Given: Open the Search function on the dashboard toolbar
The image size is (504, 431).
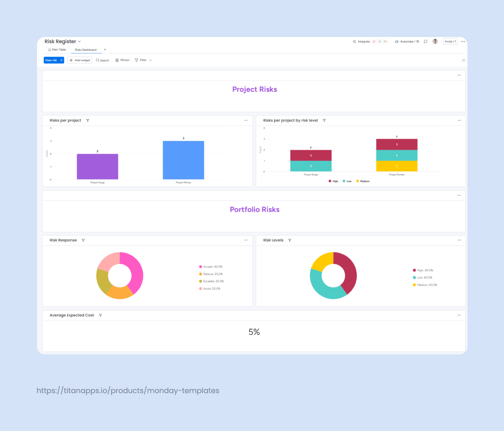Looking at the screenshot, I should point(102,60).
